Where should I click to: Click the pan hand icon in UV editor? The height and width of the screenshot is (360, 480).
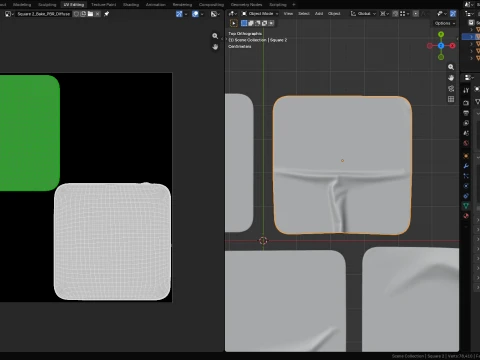(215, 47)
